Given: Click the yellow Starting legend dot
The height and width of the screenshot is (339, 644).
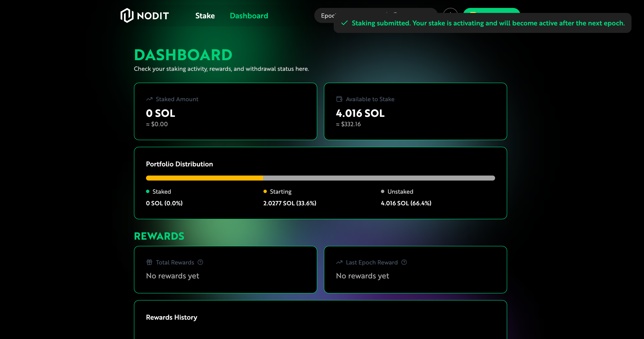Looking at the screenshot, I should click(265, 192).
